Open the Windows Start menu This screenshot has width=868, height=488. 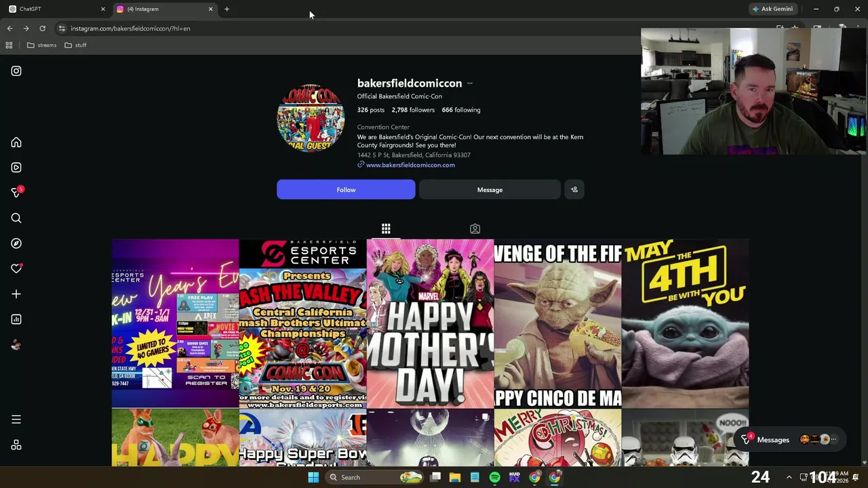pos(313,477)
